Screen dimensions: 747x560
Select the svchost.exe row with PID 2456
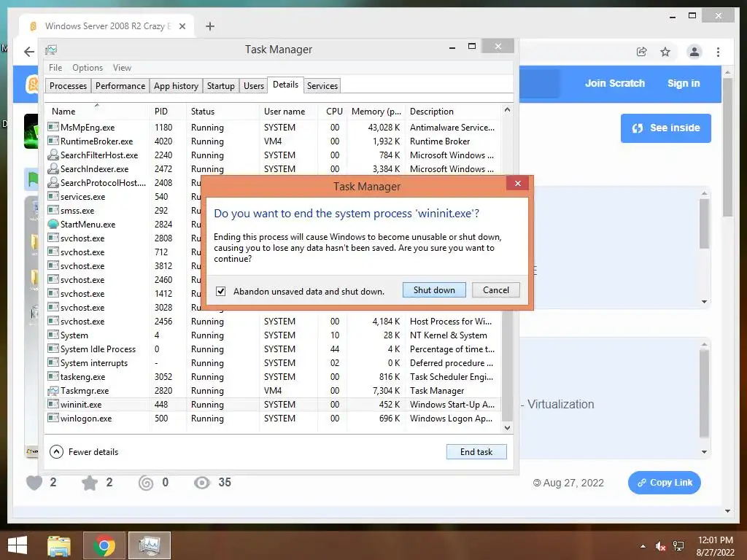(x=273, y=322)
